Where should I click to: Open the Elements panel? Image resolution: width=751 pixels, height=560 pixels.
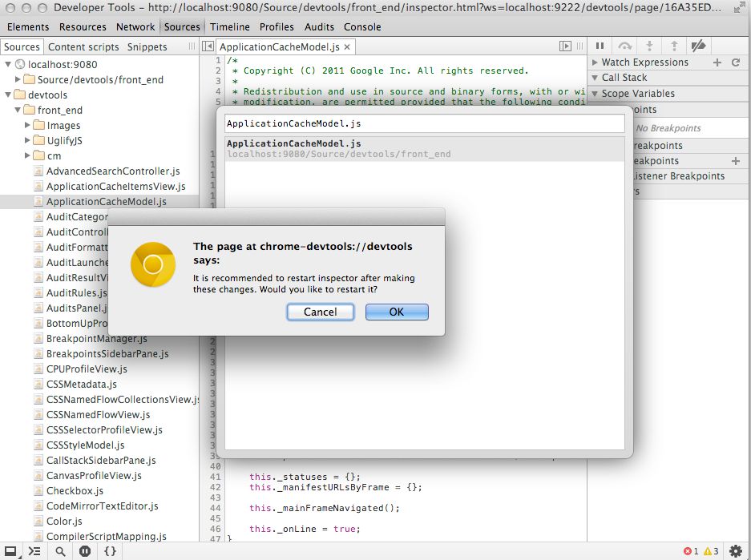coord(28,26)
